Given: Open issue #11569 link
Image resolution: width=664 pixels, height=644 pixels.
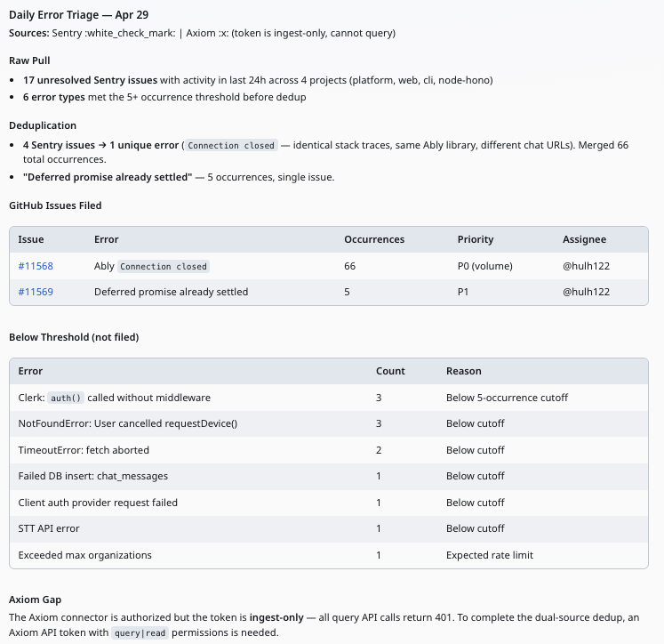Looking at the screenshot, I should point(36,292).
